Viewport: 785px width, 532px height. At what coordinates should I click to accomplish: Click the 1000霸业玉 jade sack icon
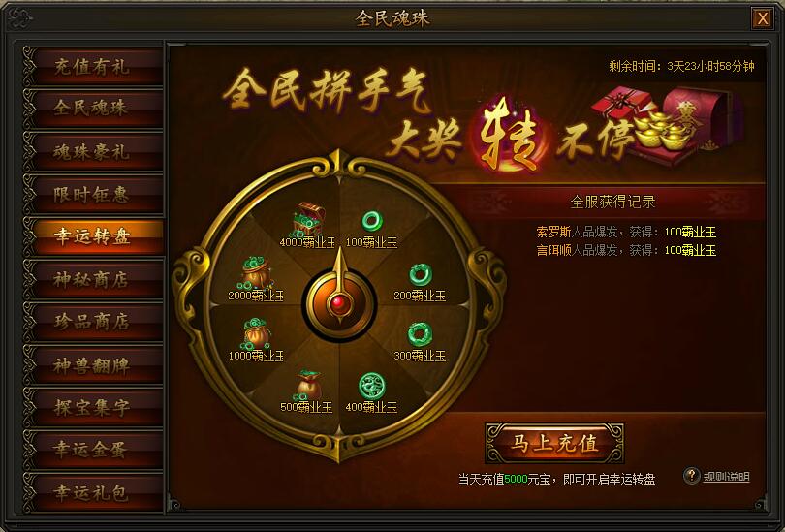(x=256, y=332)
